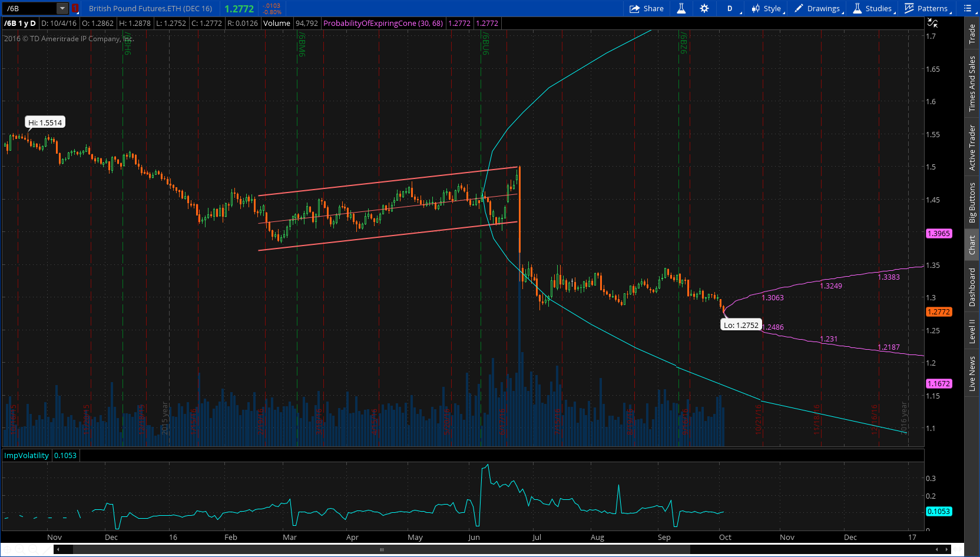Click the orange 1.2772 last price label

(x=939, y=312)
